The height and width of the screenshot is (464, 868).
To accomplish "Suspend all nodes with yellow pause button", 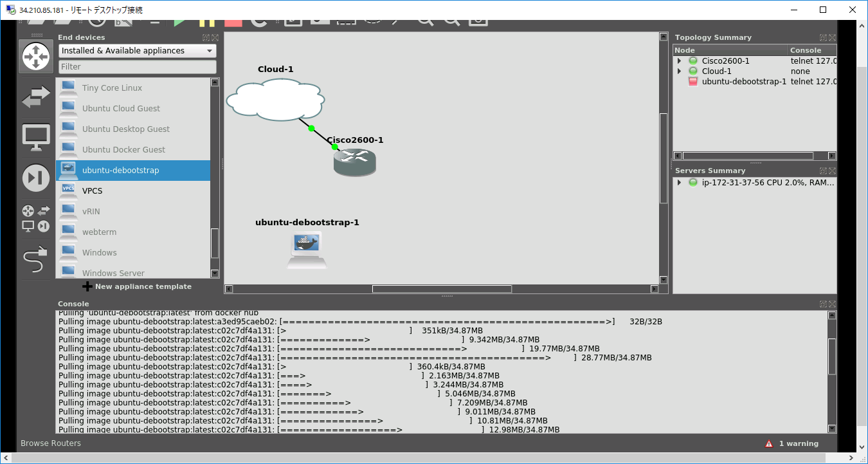I will tap(206, 22).
